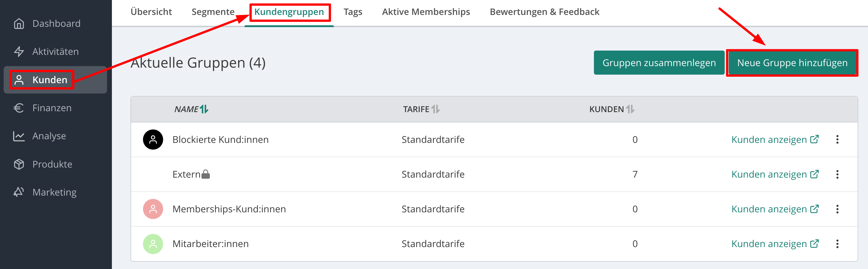Click the Aktivitäten lightning bolt icon
Viewport: 868px width, 269px height.
coord(19,51)
